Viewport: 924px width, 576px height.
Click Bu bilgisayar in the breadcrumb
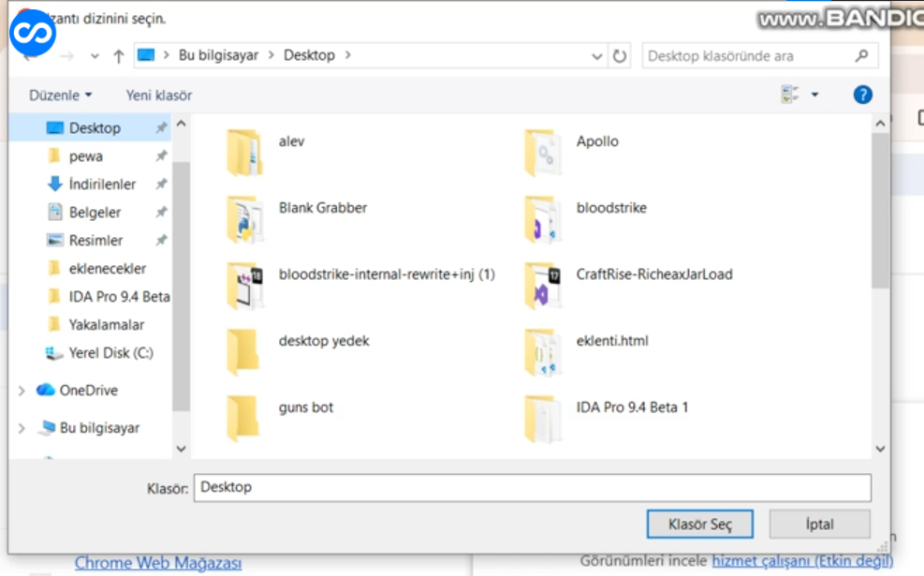coord(219,55)
